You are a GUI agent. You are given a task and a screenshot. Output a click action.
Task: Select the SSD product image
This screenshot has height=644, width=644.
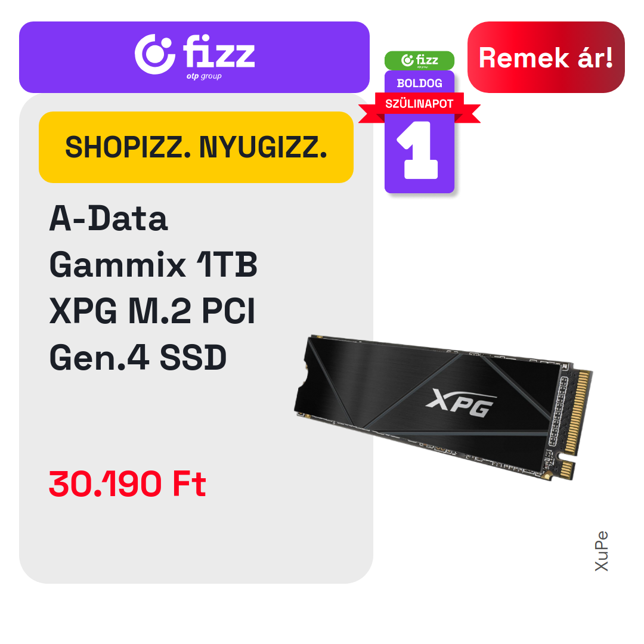[x=444, y=408]
